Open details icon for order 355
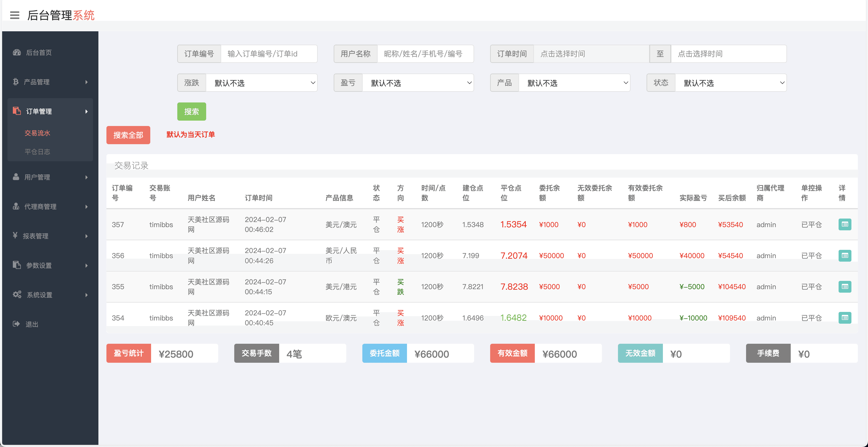The width and height of the screenshot is (868, 447). 844,286
